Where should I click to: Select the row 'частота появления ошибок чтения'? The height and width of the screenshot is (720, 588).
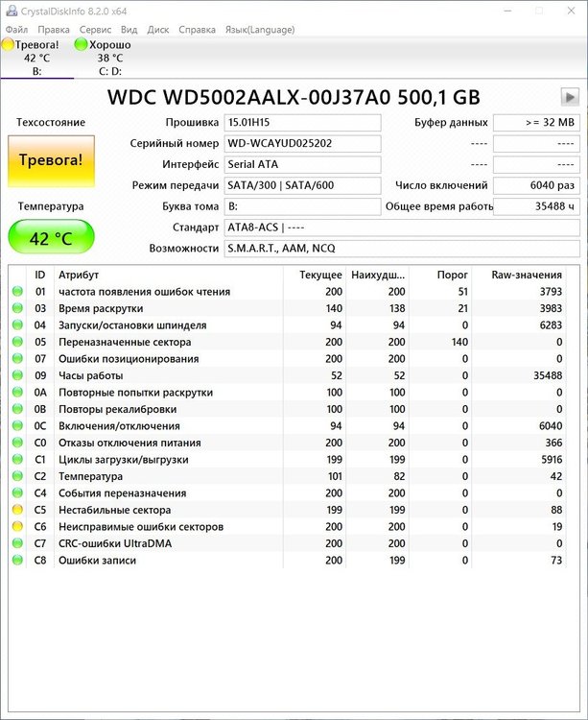(288, 291)
